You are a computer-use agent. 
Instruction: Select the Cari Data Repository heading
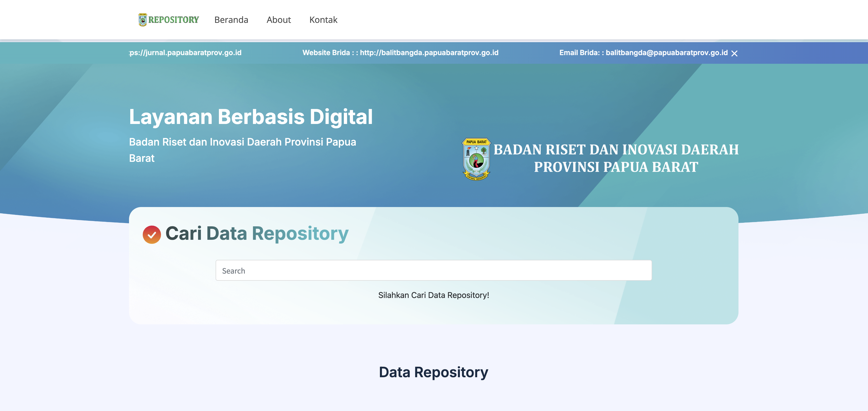pos(257,233)
